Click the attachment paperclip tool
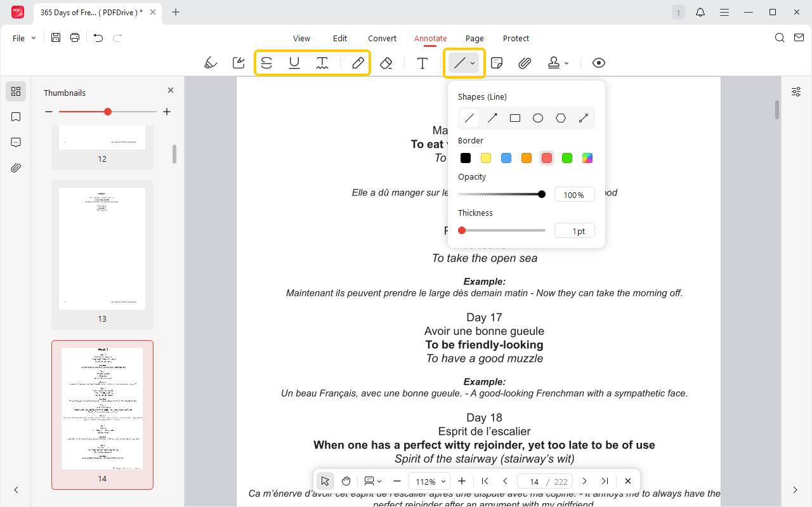Image resolution: width=812 pixels, height=507 pixels. pos(525,63)
